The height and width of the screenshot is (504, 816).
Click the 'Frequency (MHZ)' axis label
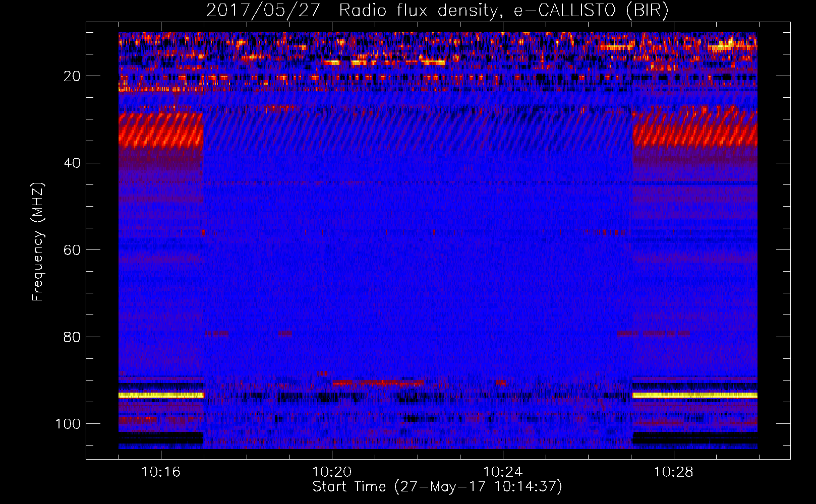[x=38, y=242]
